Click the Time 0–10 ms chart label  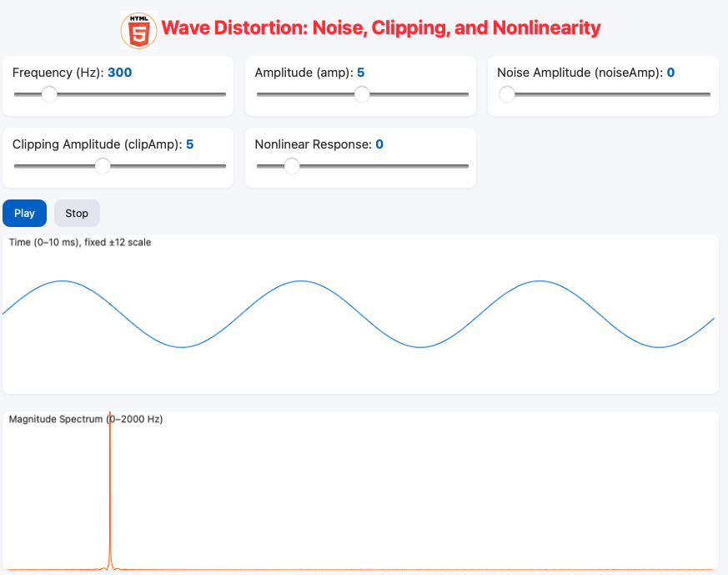(79, 242)
